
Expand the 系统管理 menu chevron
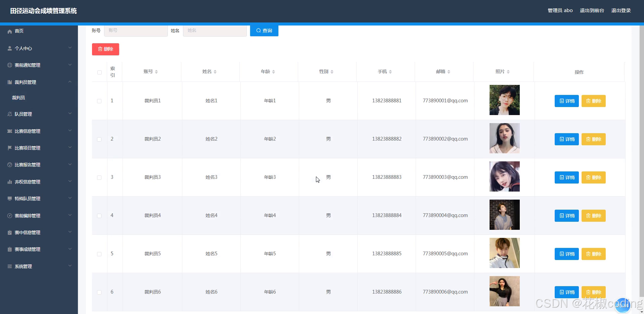tap(70, 266)
